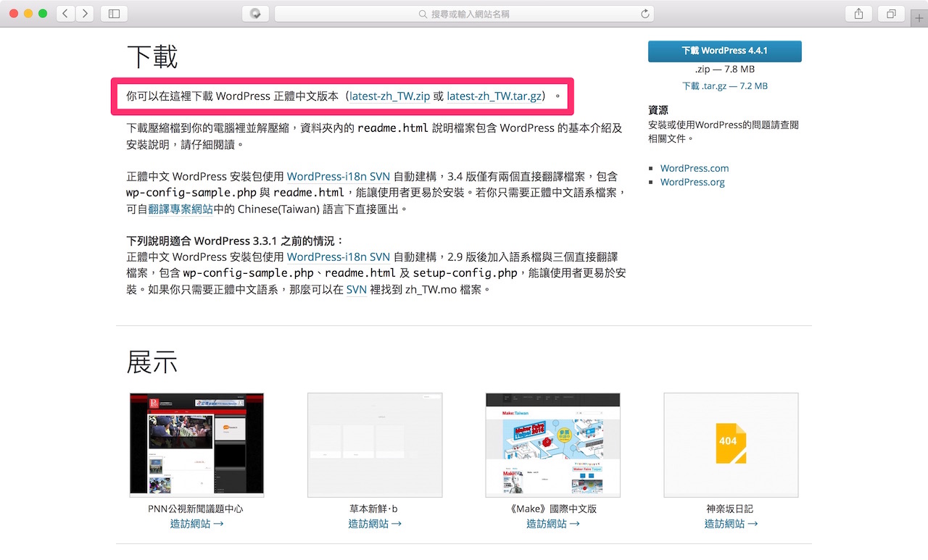The width and height of the screenshot is (928, 560).
Task: Toggle the Safari sidebar button
Action: click(x=114, y=13)
